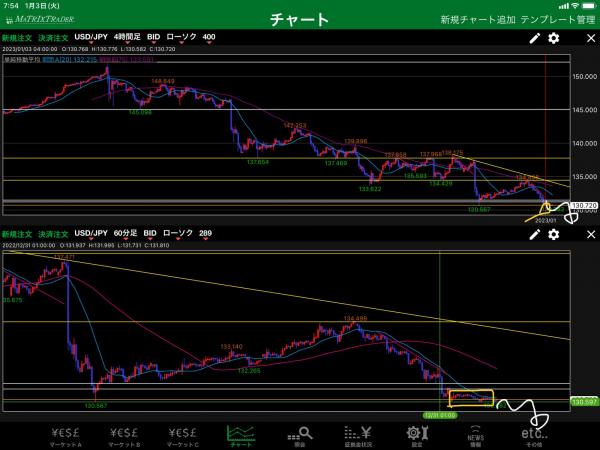
Task: Tap the green 12/31 01:00 time marker
Action: click(x=440, y=415)
